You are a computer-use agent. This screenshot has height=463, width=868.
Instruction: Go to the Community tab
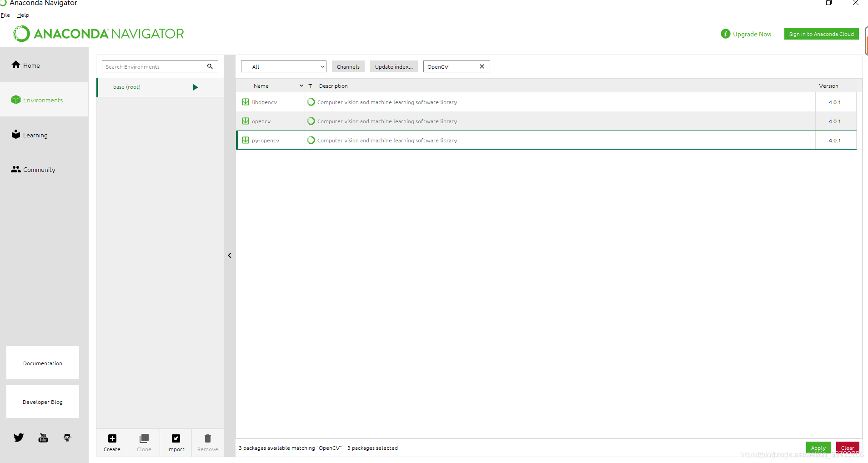click(44, 169)
